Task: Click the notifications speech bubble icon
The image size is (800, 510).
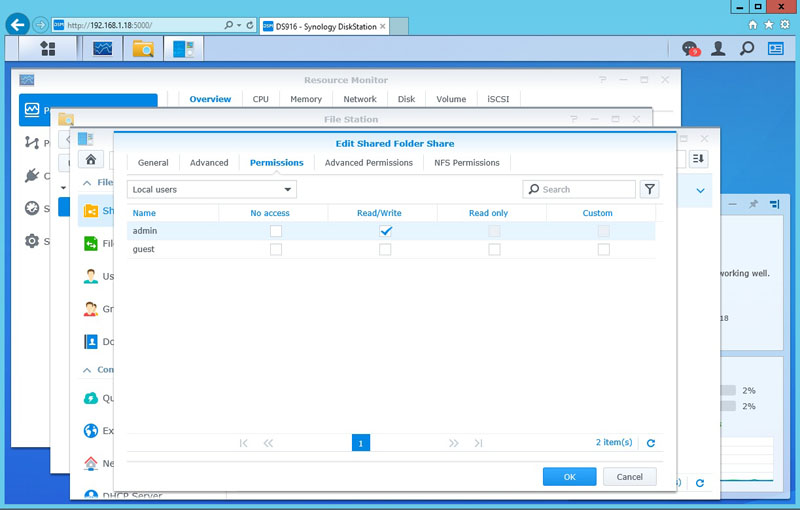Action: [x=689, y=48]
